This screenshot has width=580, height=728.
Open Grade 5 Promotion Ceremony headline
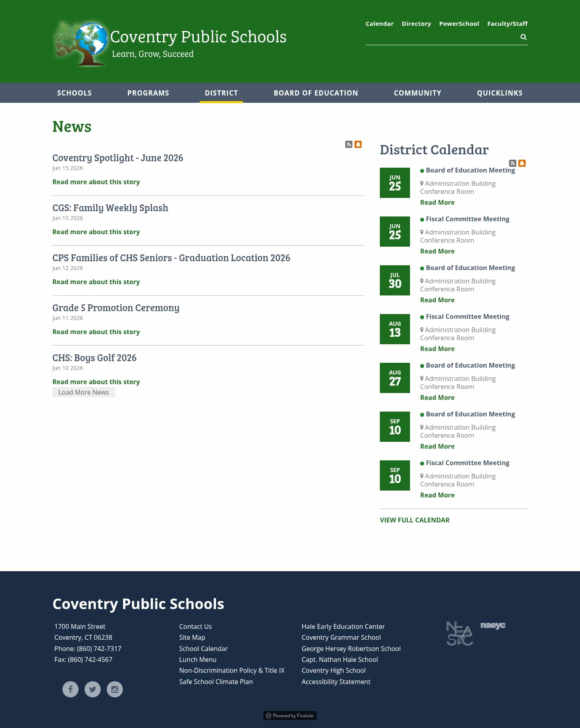tap(116, 308)
